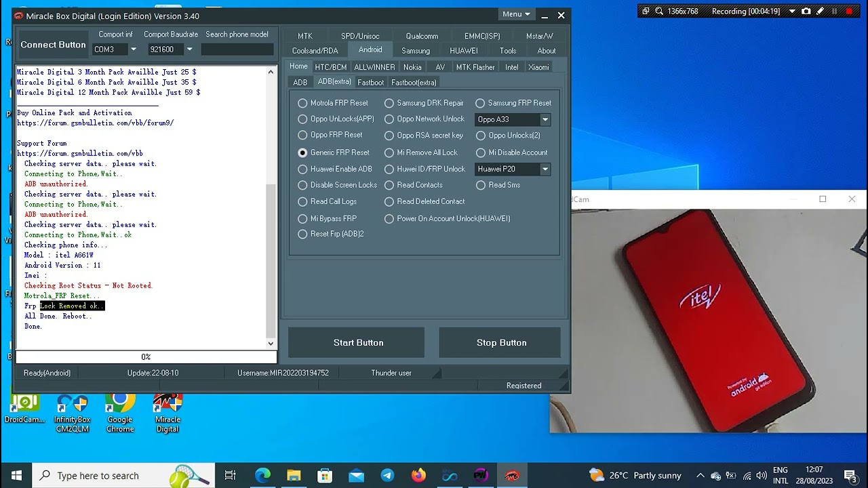Open the infinity-loop app on taskbar
The height and width of the screenshot is (488, 868).
point(450,475)
